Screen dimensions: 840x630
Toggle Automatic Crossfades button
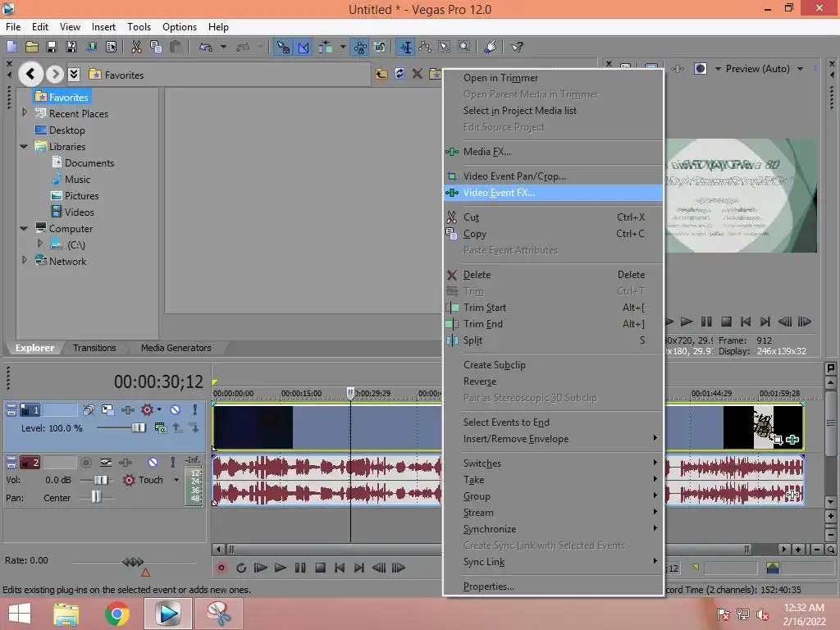tap(304, 47)
